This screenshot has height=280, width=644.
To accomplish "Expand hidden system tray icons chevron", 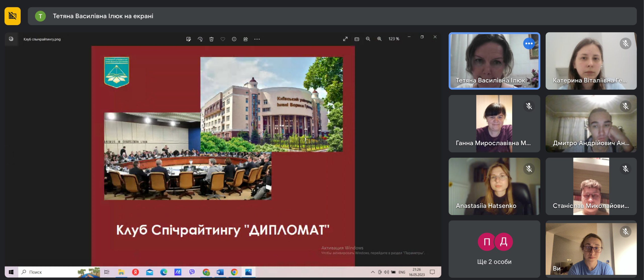I will click(x=373, y=272).
